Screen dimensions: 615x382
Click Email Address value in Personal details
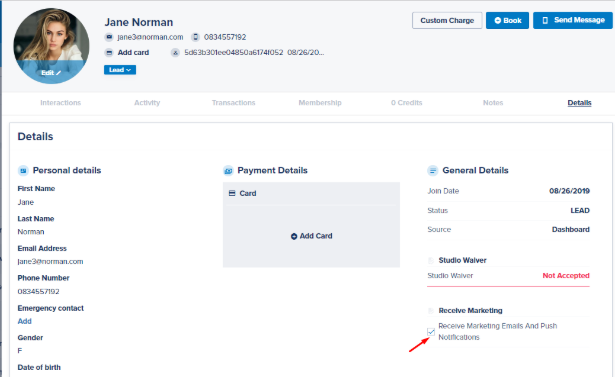pos(50,262)
